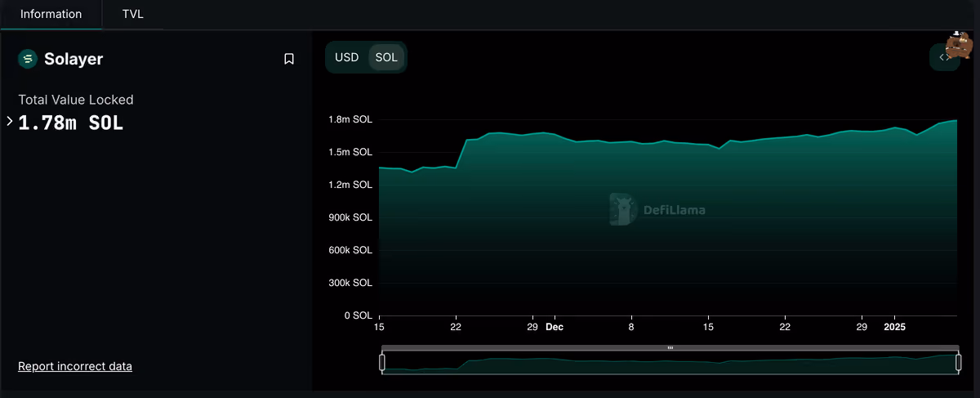Click the 2025 date axis label
980x398 pixels.
pyautogui.click(x=895, y=327)
